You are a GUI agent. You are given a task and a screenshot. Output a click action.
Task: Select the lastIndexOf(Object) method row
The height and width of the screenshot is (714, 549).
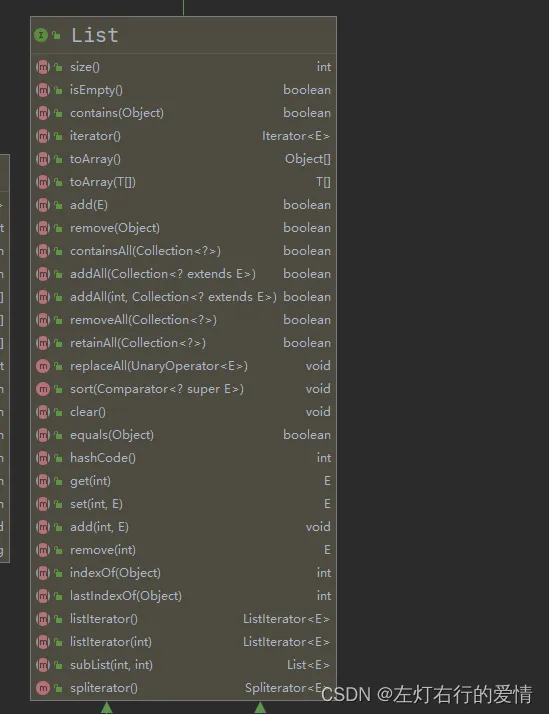183,596
